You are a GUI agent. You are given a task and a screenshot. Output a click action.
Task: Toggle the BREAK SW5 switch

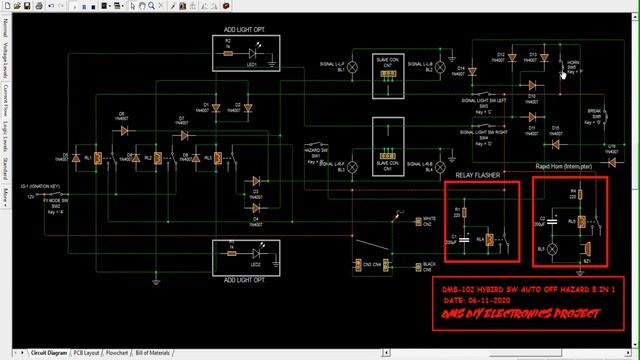[605, 116]
